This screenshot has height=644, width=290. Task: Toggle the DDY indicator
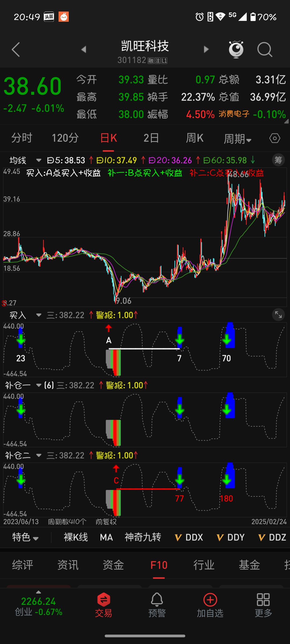click(x=231, y=537)
